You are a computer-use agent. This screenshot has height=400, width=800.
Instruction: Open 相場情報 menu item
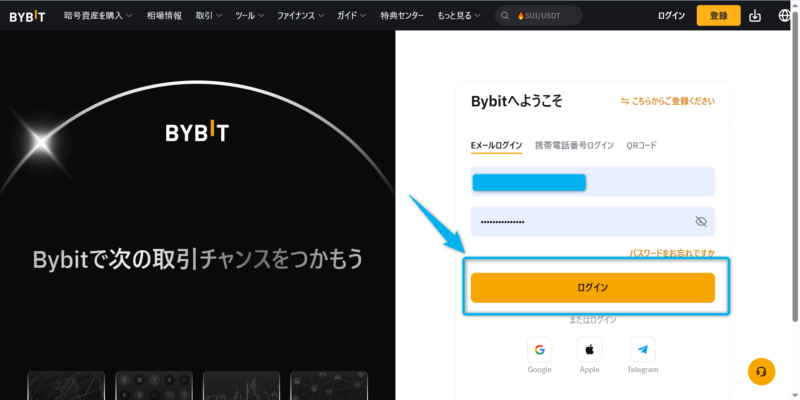coord(164,16)
